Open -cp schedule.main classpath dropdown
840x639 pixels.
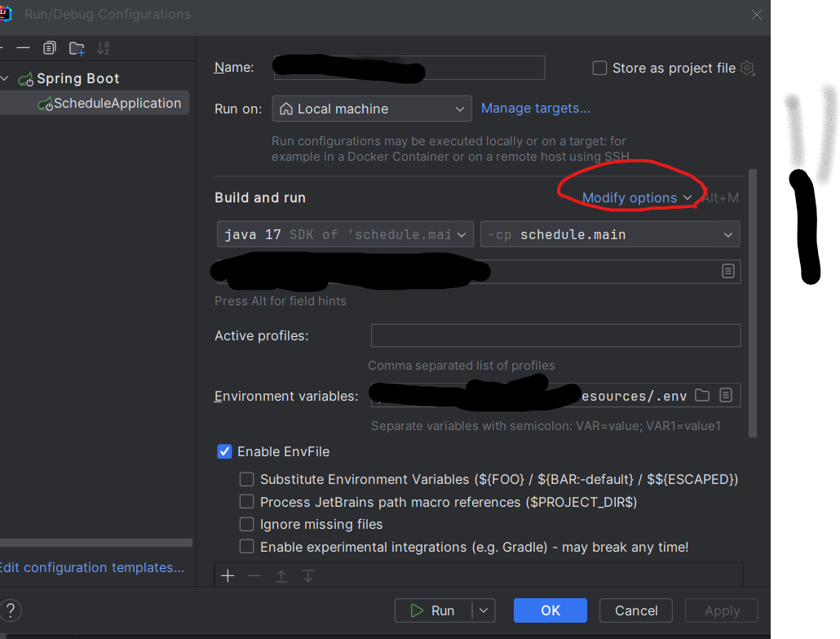pyautogui.click(x=610, y=234)
